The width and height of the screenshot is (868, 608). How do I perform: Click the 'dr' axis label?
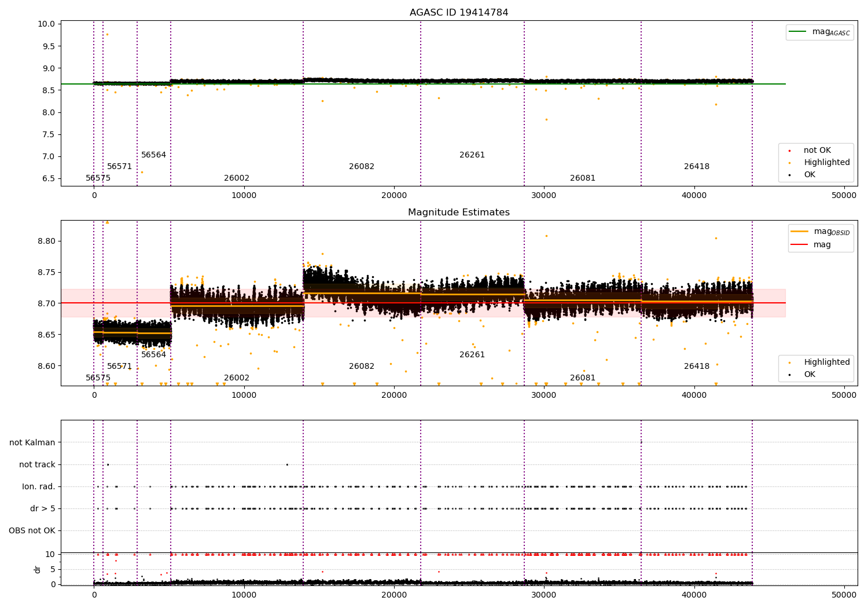coord(38,569)
